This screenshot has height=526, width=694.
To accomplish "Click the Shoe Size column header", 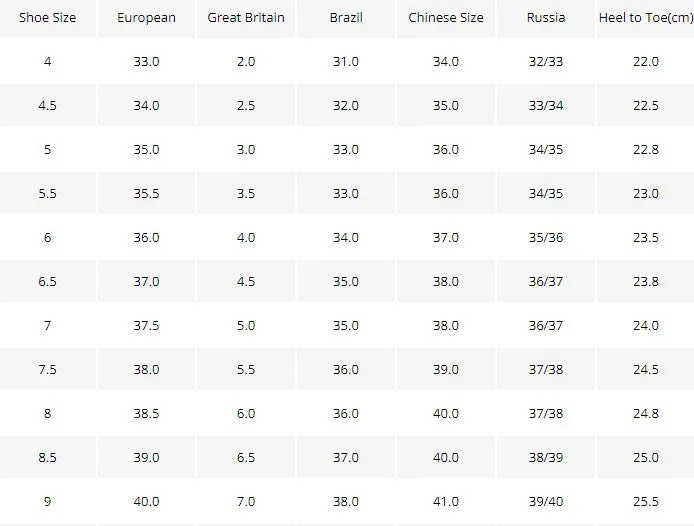I will pos(47,18).
